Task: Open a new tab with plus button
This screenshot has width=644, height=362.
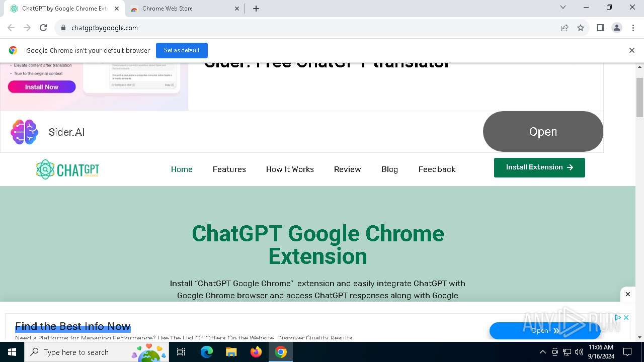Action: [x=256, y=9]
